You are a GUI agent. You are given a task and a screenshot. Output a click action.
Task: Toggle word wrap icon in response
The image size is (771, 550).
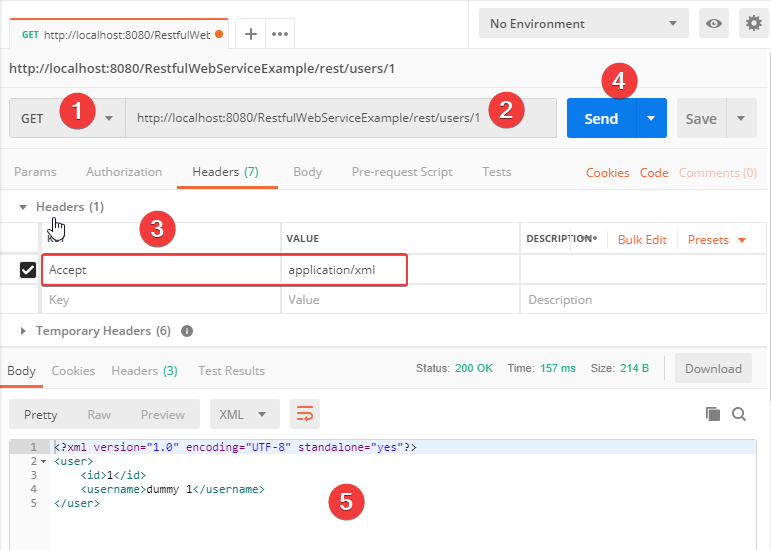[x=305, y=414]
